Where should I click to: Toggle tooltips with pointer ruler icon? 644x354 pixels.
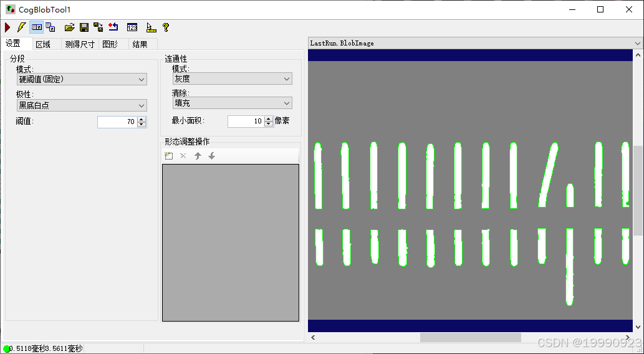(x=151, y=27)
